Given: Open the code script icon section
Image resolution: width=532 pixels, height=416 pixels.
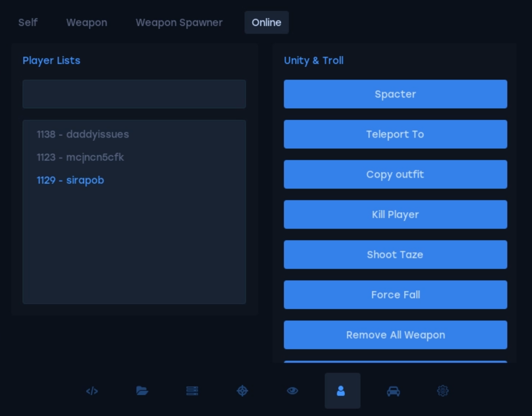Looking at the screenshot, I should coord(92,391).
